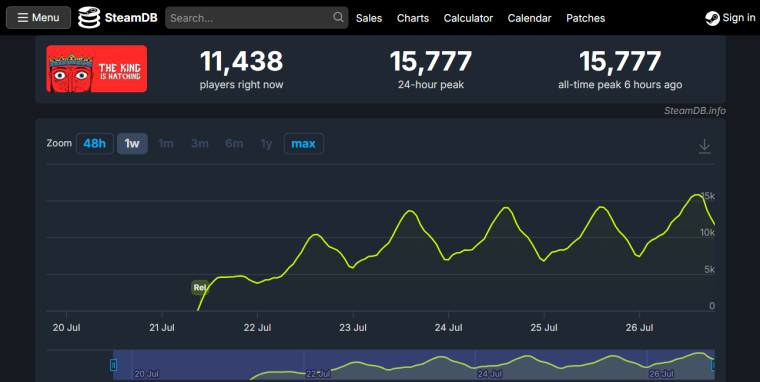Viewport: 760px width, 382px height.
Task: Click the SteamDB logo icon
Action: click(x=89, y=18)
